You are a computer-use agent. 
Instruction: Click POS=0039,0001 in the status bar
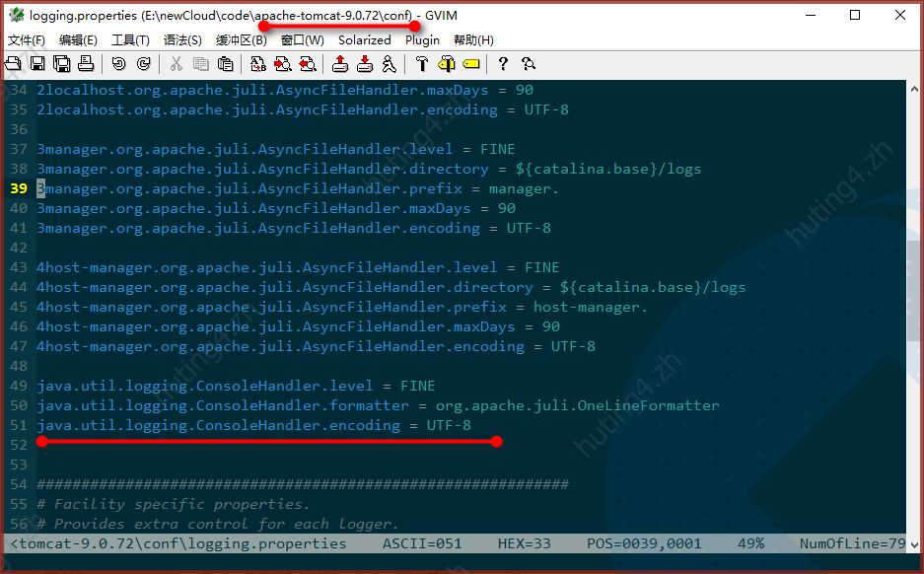coord(644,543)
